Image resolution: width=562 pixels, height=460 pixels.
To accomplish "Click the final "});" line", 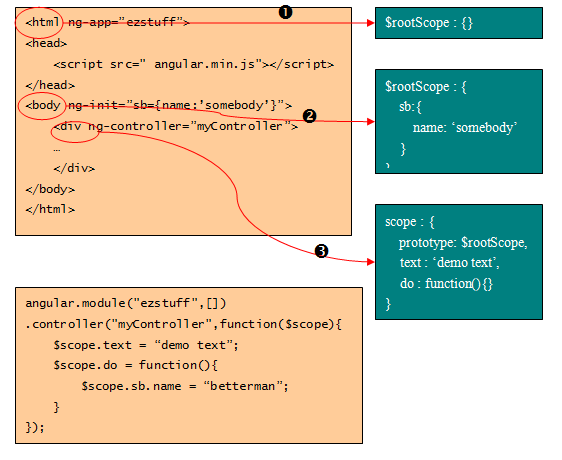I will pyautogui.click(x=35, y=427).
